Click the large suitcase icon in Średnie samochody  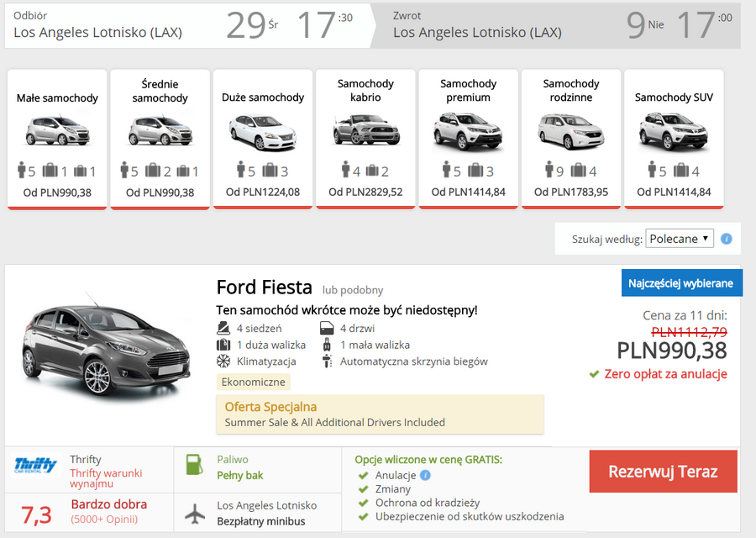click(152, 170)
